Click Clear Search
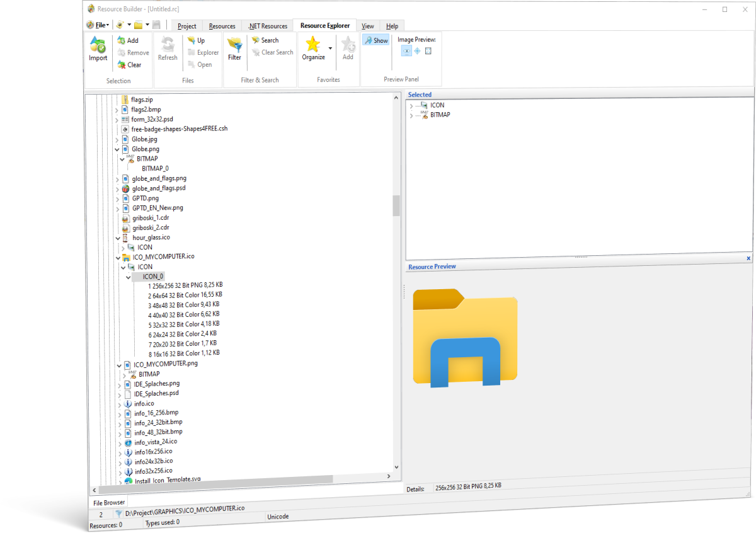The image size is (756, 533). pyautogui.click(x=273, y=52)
